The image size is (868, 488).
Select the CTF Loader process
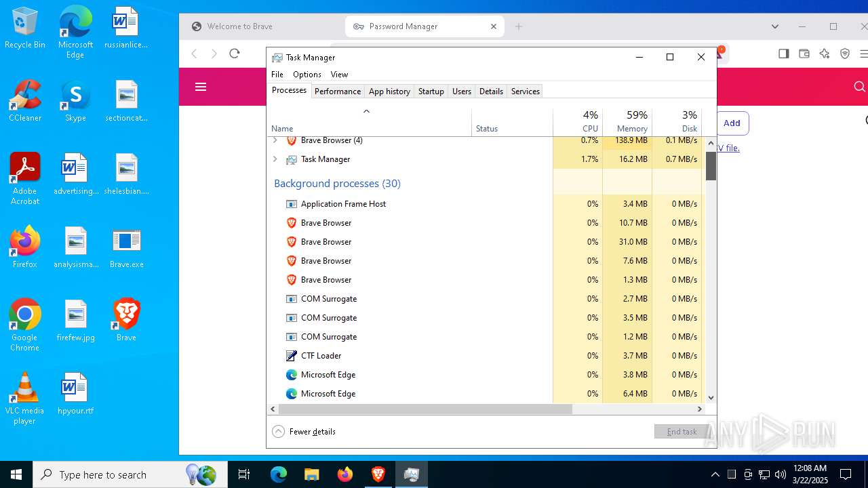coord(486,356)
